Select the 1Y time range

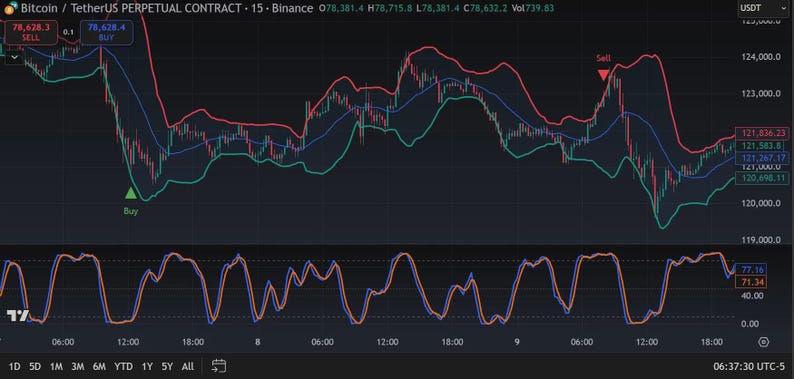147,366
